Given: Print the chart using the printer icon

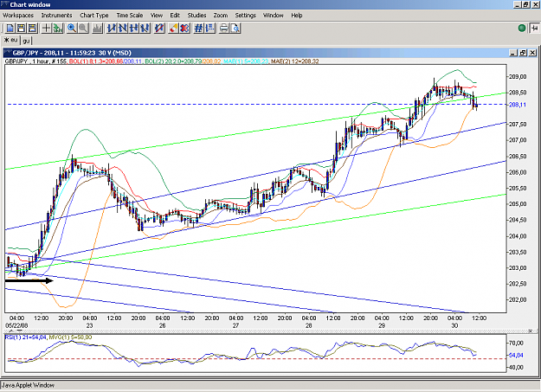Looking at the screenshot, I should tap(224, 28).
